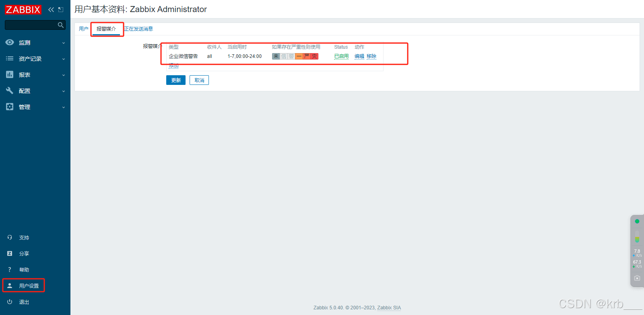Click the 警 severity swatch
Image resolution: width=644 pixels, height=315 pixels.
(291, 56)
